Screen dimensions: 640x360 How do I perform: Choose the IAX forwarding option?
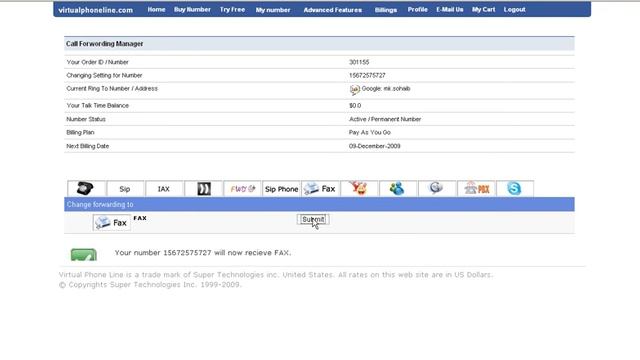click(164, 189)
